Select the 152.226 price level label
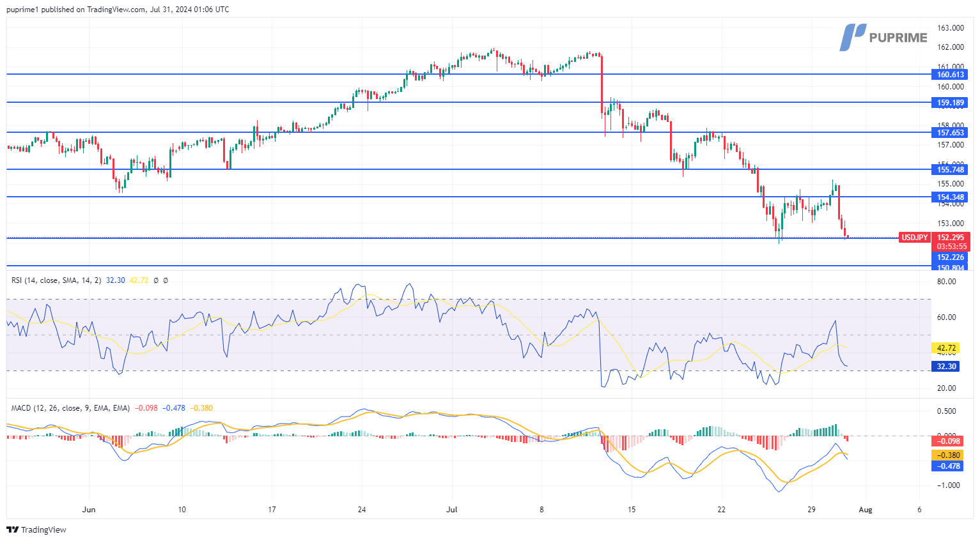Image resolution: width=980 pixels, height=541 pixels. pyautogui.click(x=951, y=257)
